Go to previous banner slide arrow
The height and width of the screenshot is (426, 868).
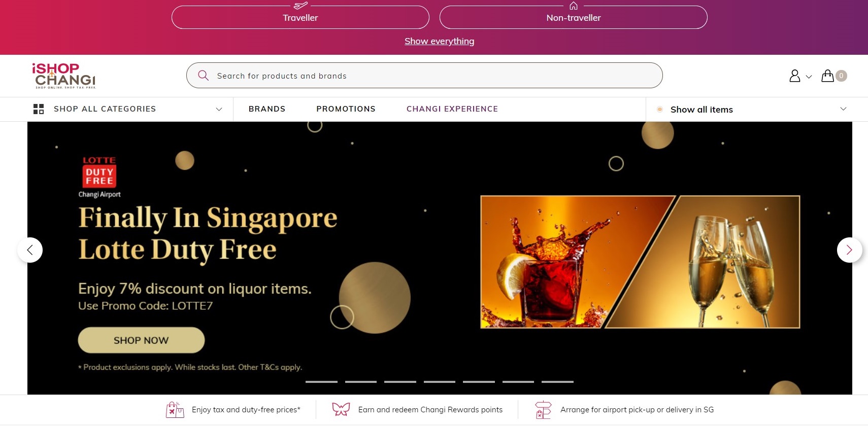(30, 250)
